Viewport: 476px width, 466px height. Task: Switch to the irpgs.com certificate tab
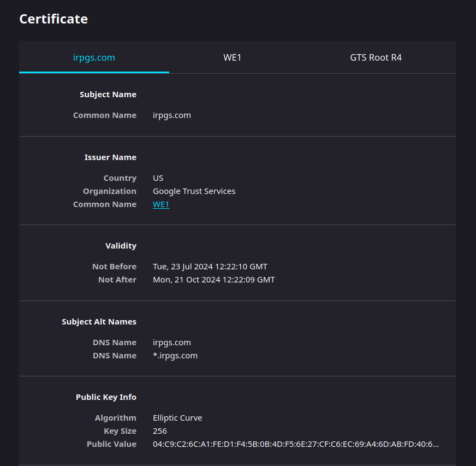[x=94, y=57]
